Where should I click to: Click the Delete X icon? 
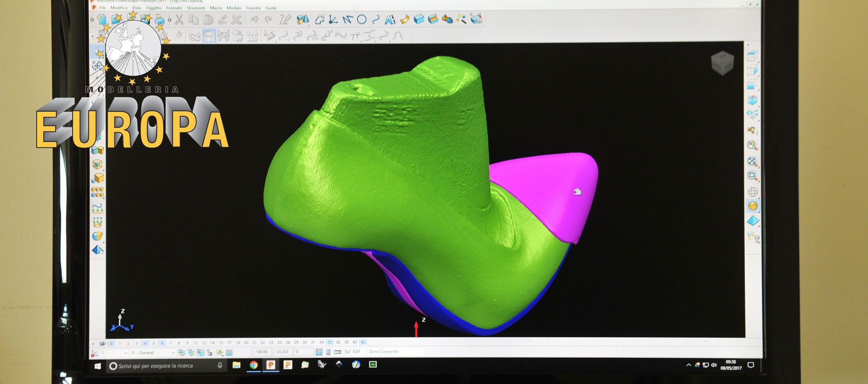(236, 19)
